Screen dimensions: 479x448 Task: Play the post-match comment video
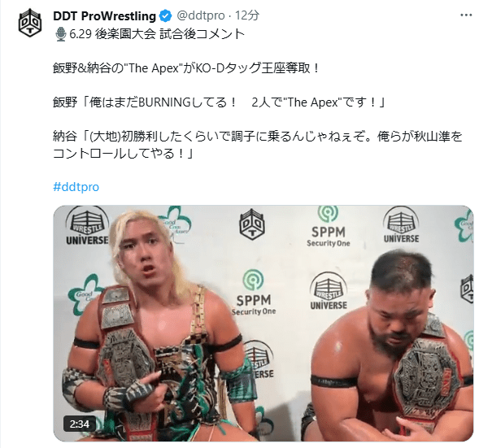[x=263, y=323]
